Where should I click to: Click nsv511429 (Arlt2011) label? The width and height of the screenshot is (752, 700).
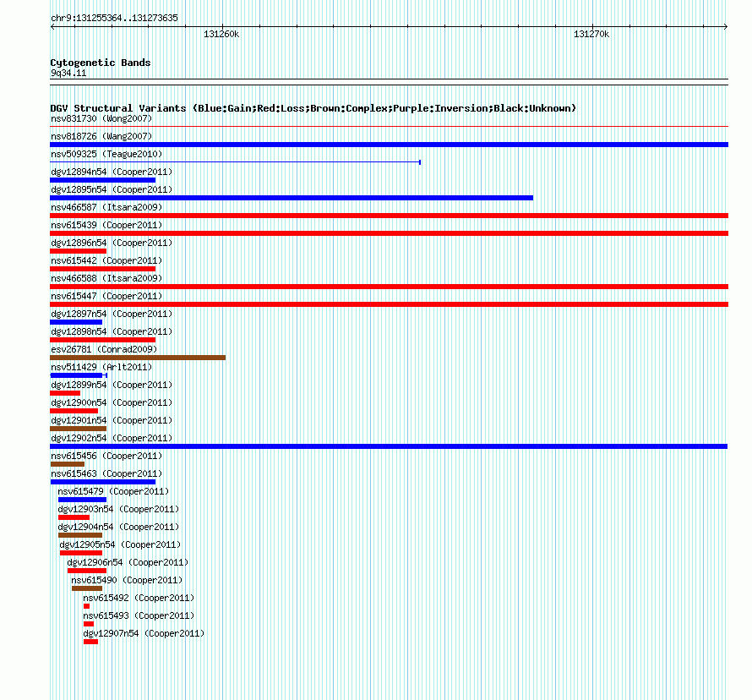point(101,367)
